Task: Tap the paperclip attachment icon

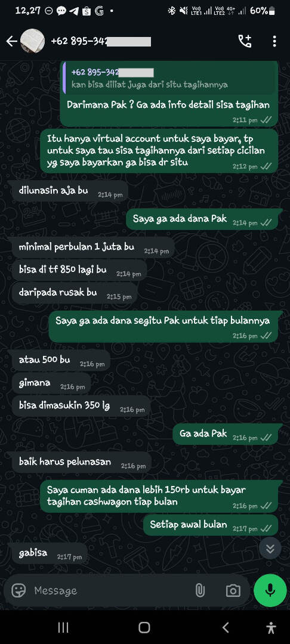Action: point(200,590)
